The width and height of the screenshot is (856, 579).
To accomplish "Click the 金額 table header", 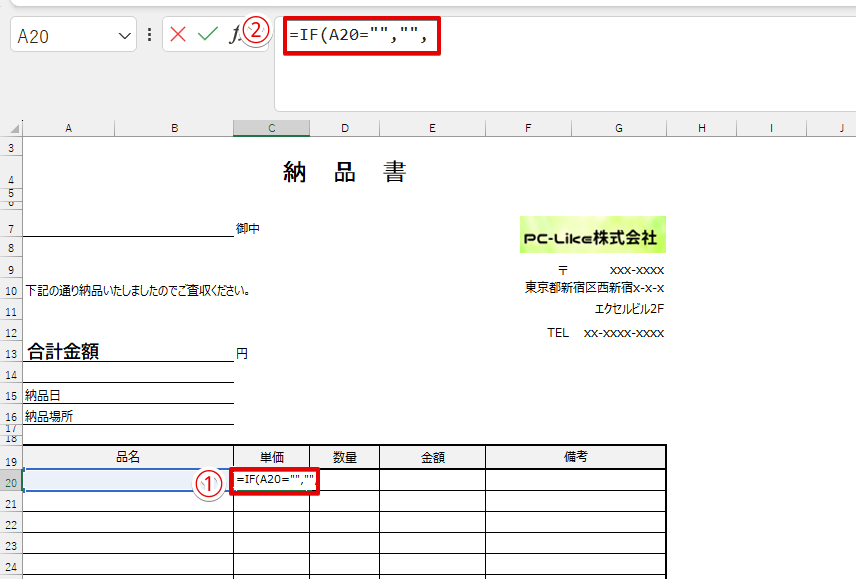I will click(x=432, y=457).
